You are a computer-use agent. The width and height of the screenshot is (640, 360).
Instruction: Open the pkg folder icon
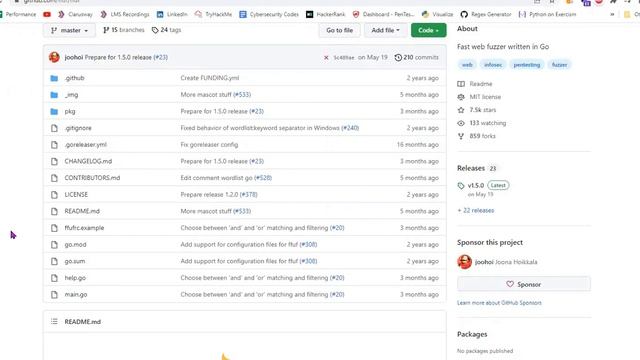[x=54, y=111]
